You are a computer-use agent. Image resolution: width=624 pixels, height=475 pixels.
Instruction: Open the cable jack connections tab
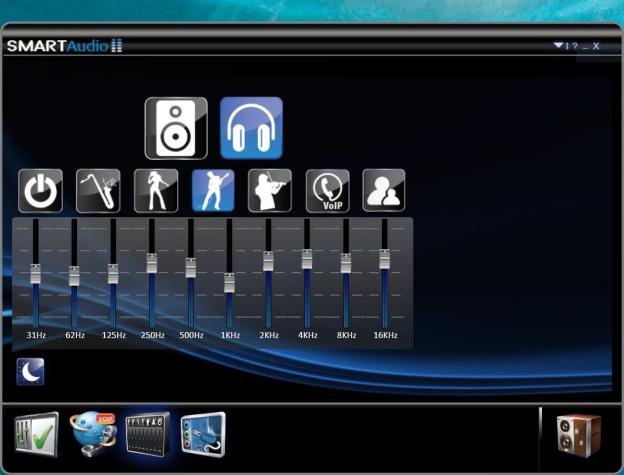(203, 435)
